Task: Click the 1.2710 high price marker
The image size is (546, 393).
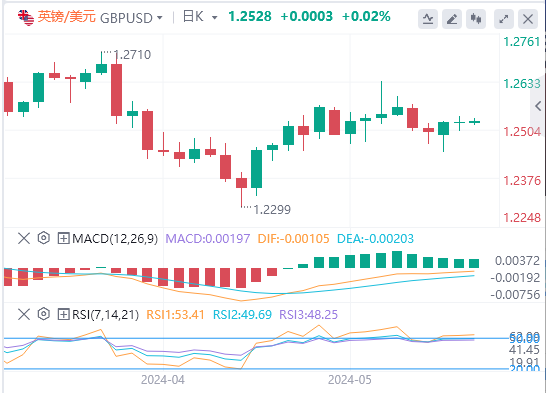Action: click(132, 55)
